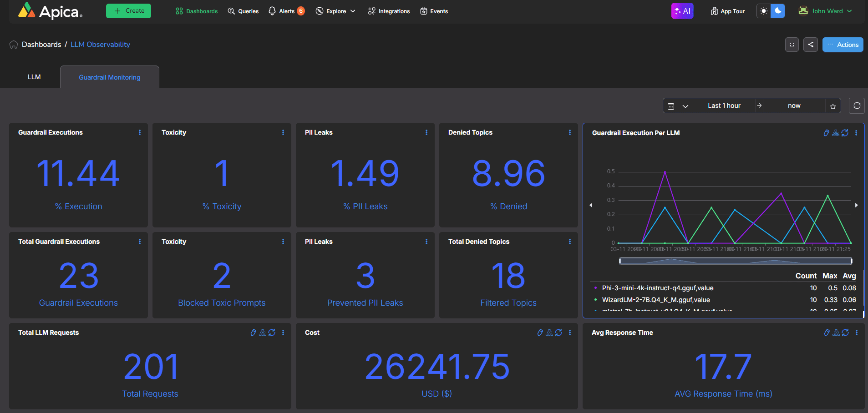Screen dimensions: 868x413
Task: Click the calendar icon in the time picker
Action: coord(671,106)
